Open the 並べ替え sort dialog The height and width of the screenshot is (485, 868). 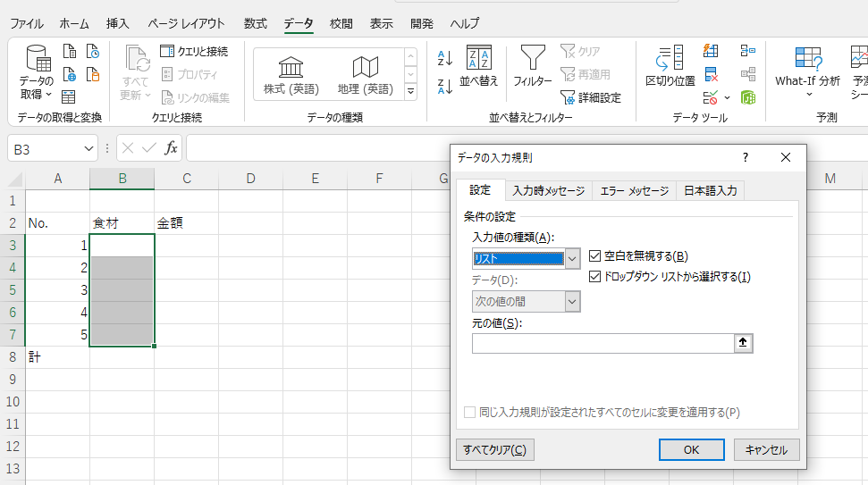479,66
